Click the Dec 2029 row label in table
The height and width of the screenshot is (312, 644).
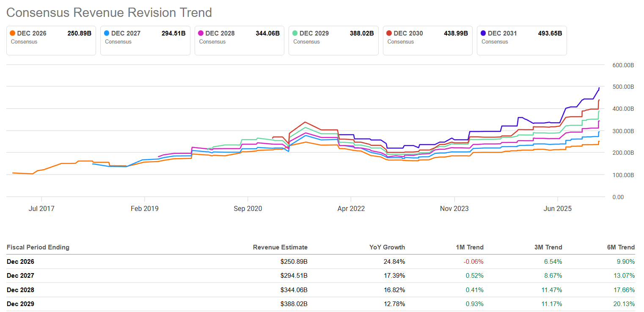tap(20, 304)
